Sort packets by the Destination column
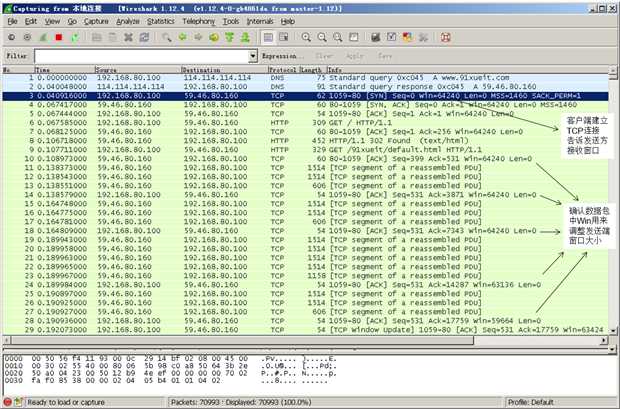This screenshot has width=620, height=409. point(224,70)
